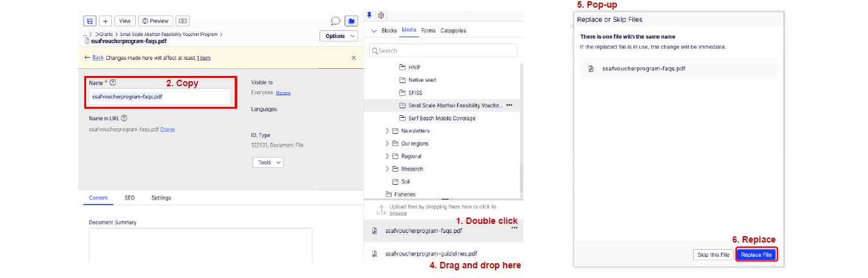Viewport: 868px width, 278px height.
Task: Expand the Research folder
Action: click(388, 169)
